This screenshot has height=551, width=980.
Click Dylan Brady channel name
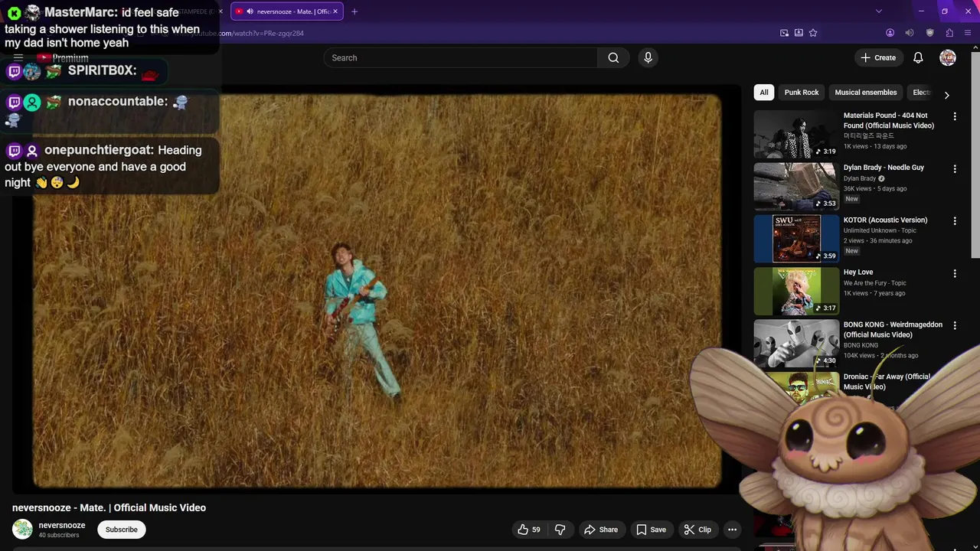point(860,178)
